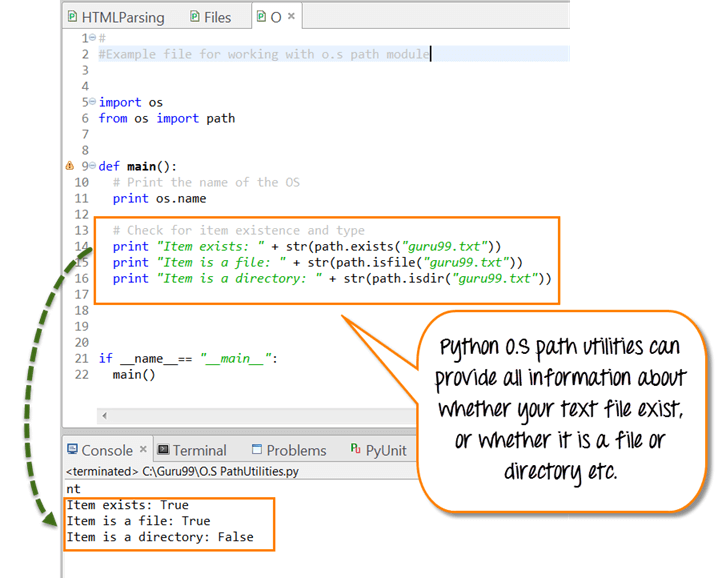The image size is (718, 578).
Task: Click the 'Item exists' print statement
Action: (x=307, y=246)
